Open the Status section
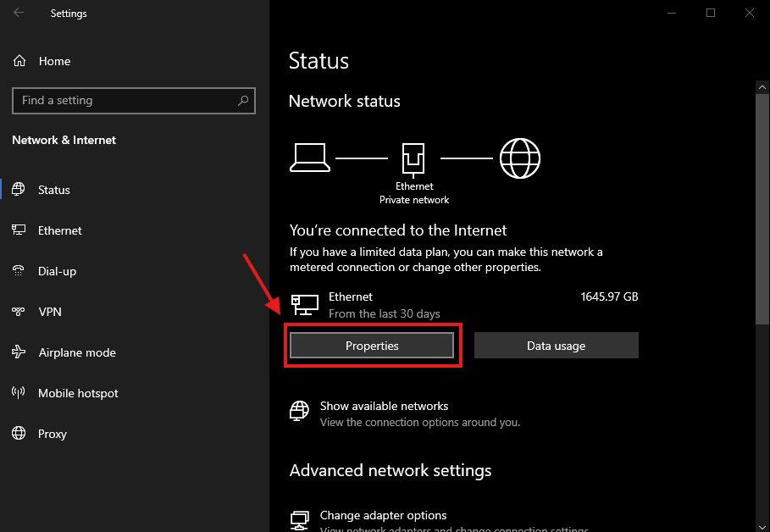 click(135, 190)
